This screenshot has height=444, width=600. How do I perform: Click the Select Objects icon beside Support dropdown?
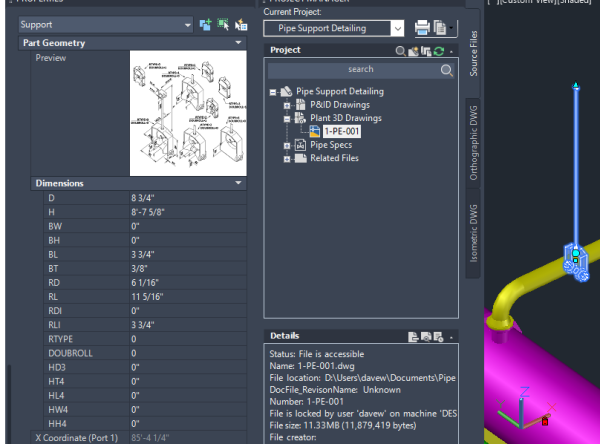[x=223, y=25]
